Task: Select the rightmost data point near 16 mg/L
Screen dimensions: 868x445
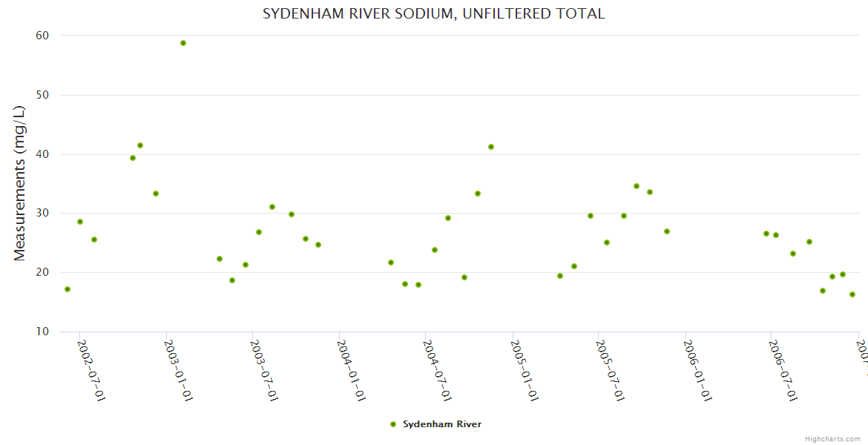Action: point(852,294)
